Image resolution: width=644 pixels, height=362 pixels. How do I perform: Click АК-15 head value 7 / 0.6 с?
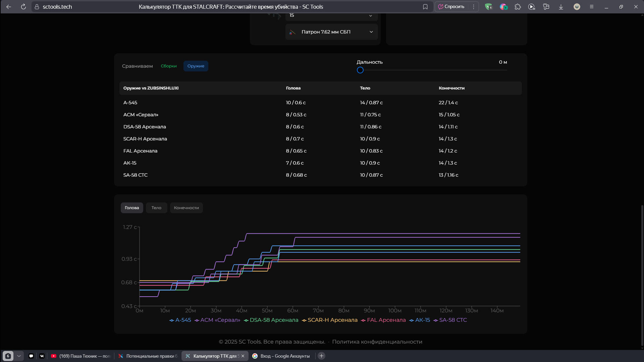[294, 163]
